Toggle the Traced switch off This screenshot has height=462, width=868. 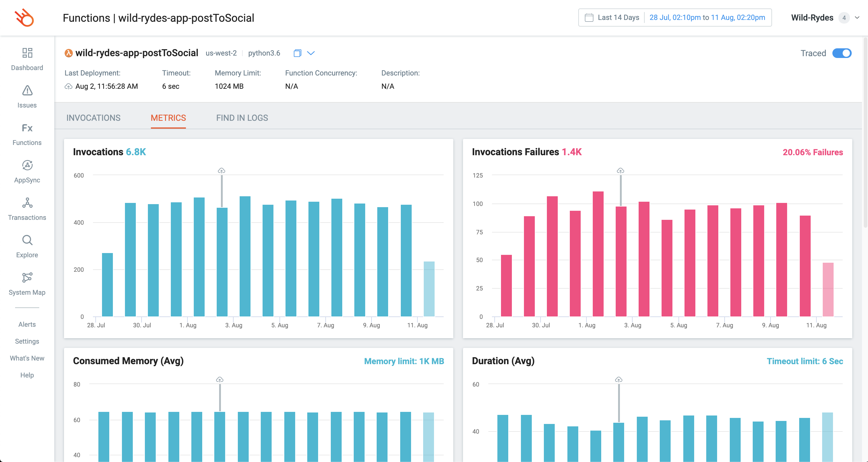(841, 53)
